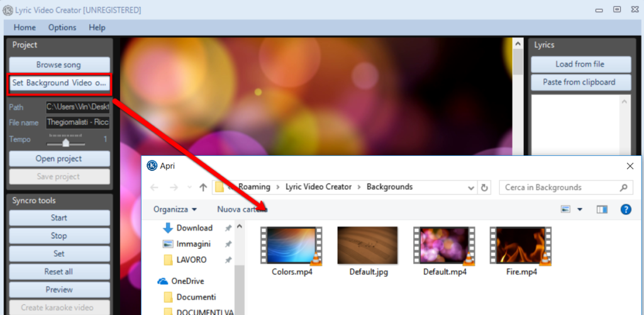Click the pin icon next to Immagini
The image size is (644, 315).
228,245
